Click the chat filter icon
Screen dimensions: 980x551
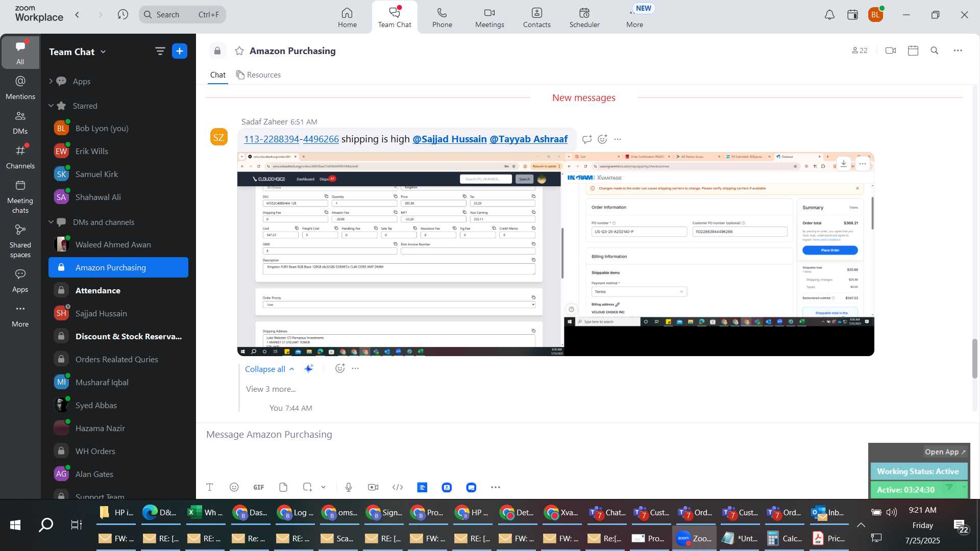pos(160,51)
